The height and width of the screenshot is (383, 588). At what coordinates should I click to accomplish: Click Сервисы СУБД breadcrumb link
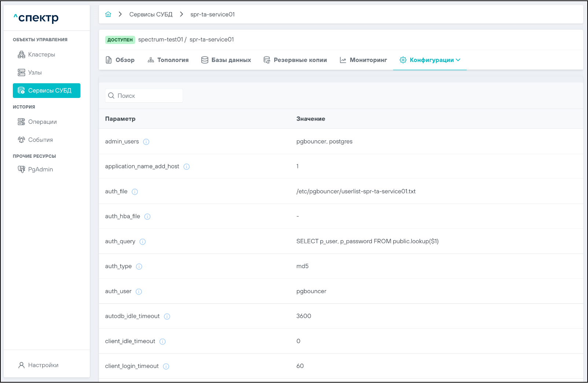(151, 14)
